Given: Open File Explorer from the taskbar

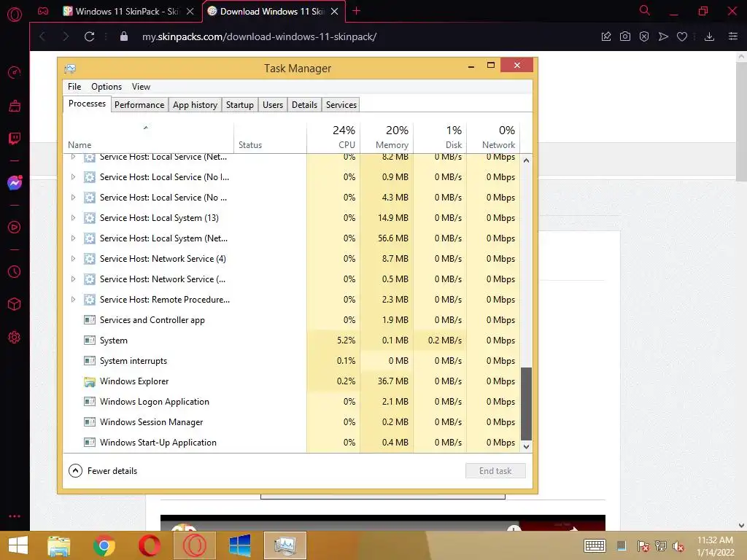Looking at the screenshot, I should pyautogui.click(x=59, y=545).
